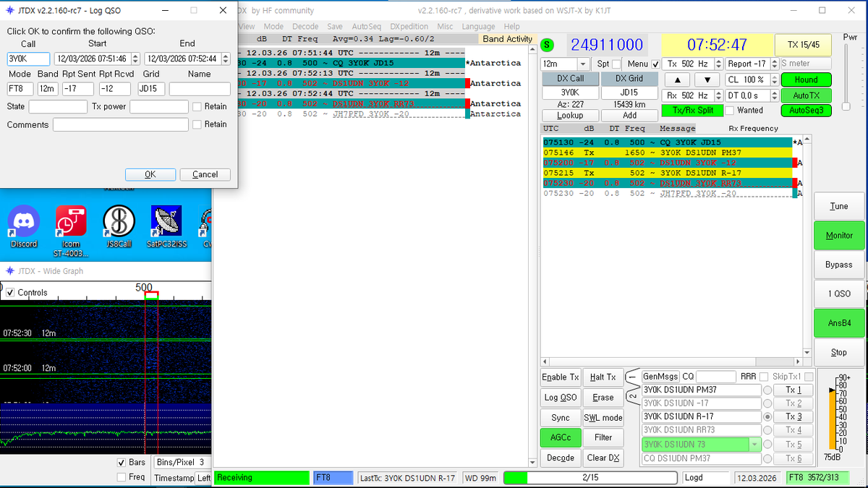Image resolution: width=868 pixels, height=488 pixels.
Task: Click the red-green Tx/Rx marker on Wide Graph scale
Action: (x=151, y=296)
